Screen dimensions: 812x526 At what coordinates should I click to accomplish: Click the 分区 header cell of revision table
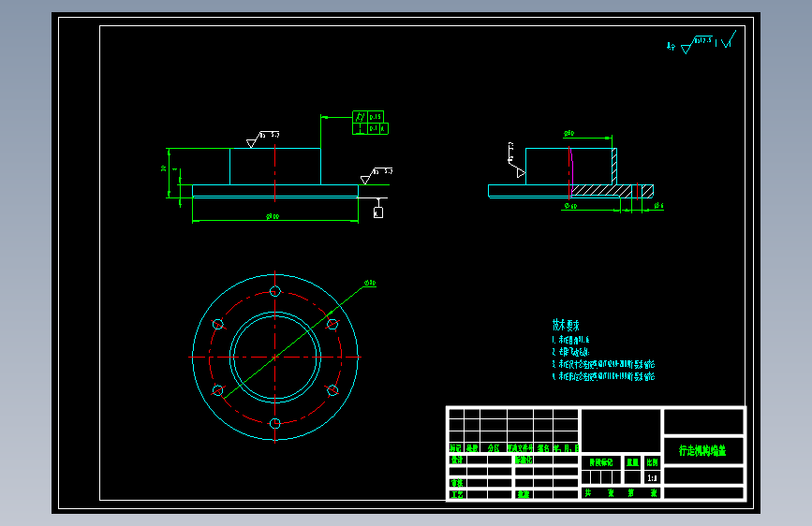pyautogui.click(x=494, y=447)
